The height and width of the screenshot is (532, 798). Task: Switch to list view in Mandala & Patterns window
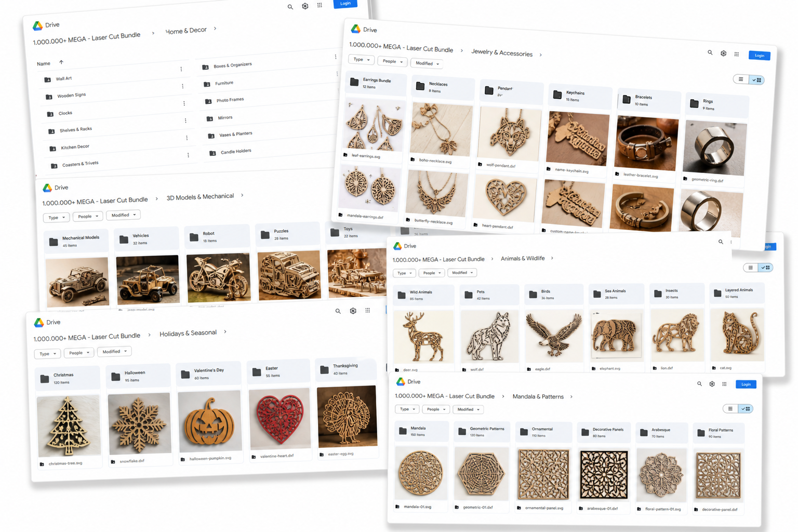pyautogui.click(x=730, y=408)
